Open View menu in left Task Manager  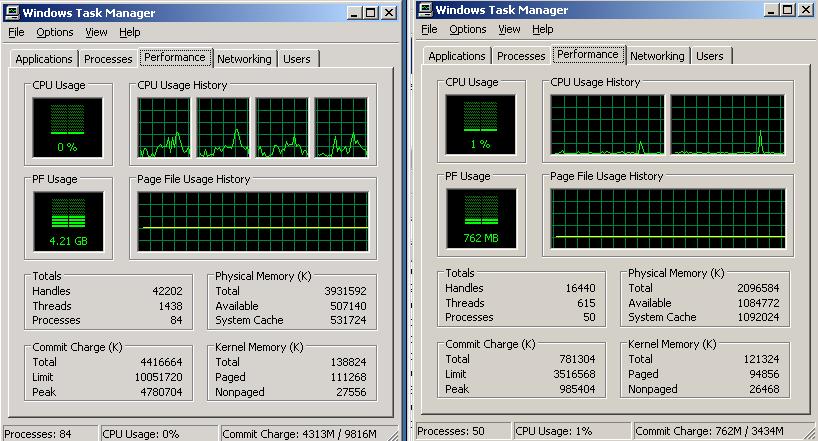click(x=96, y=32)
